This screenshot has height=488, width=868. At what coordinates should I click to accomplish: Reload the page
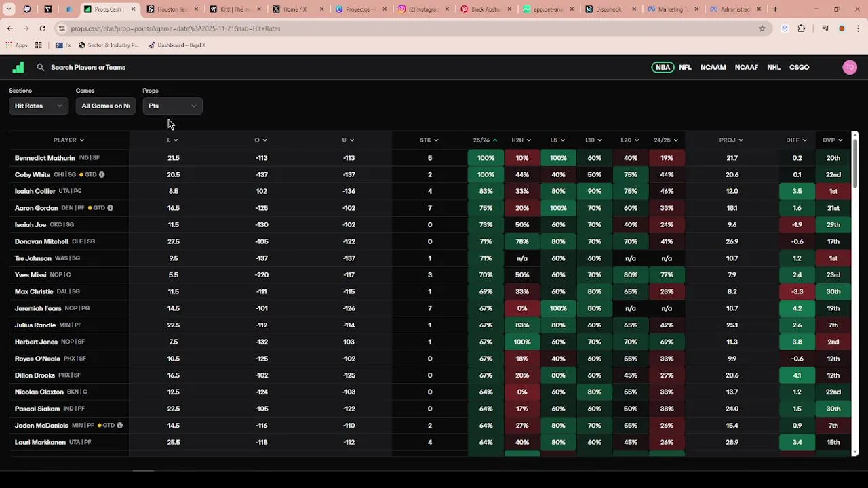point(42,28)
